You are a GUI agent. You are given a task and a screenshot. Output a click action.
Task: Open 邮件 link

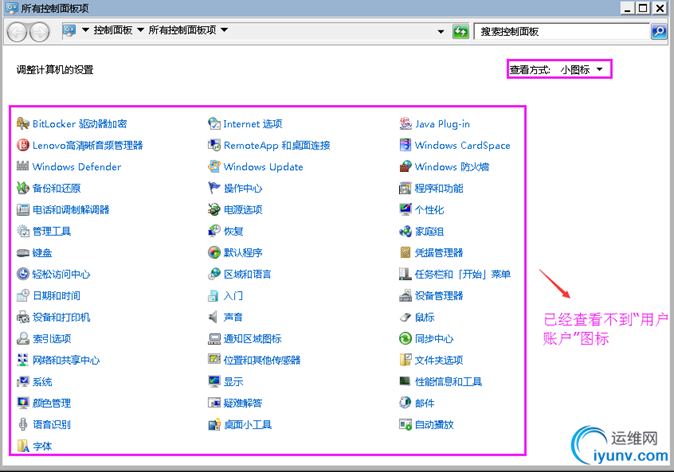pyautogui.click(x=425, y=403)
